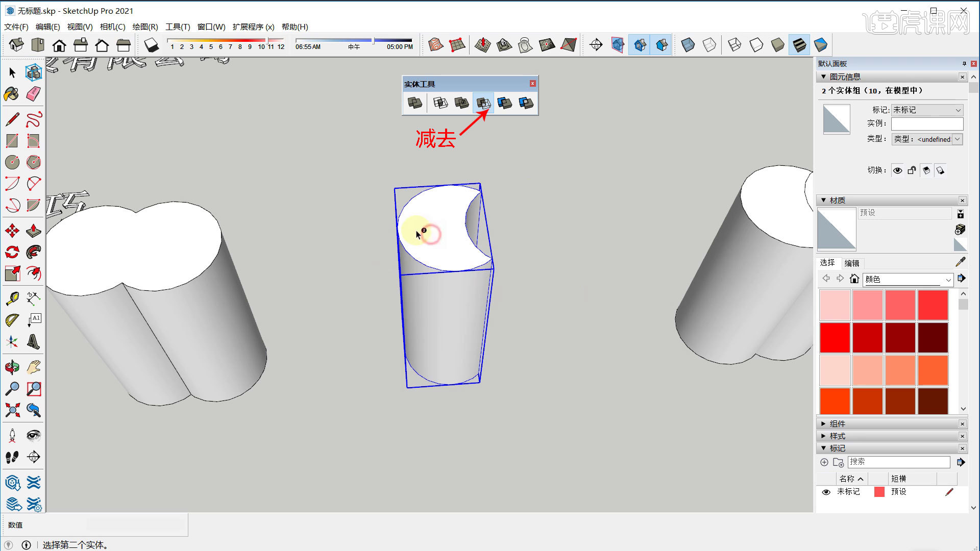This screenshot has height=551, width=980.
Task: Click the 搜索 tag search field
Action: [x=899, y=462]
